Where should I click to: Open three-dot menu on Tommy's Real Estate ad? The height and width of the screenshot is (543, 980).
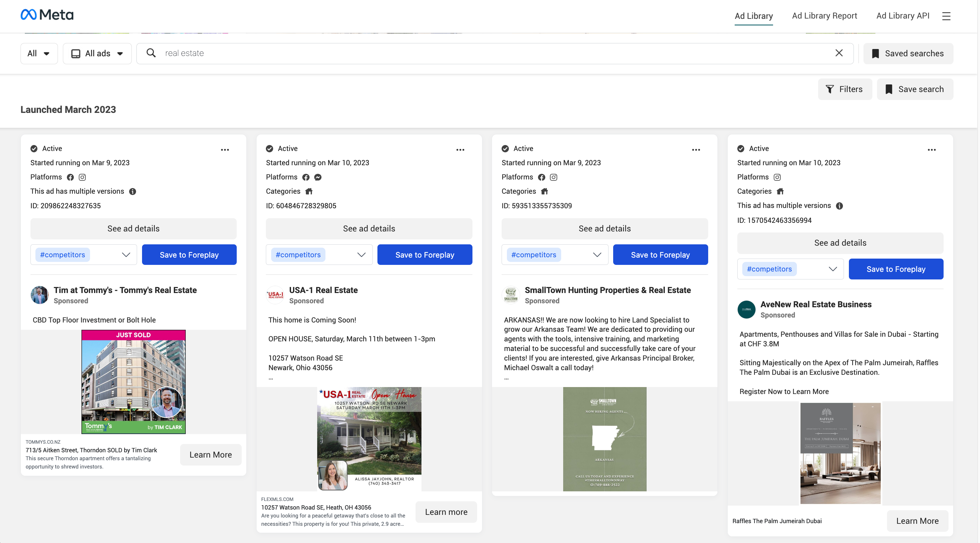[x=225, y=150]
